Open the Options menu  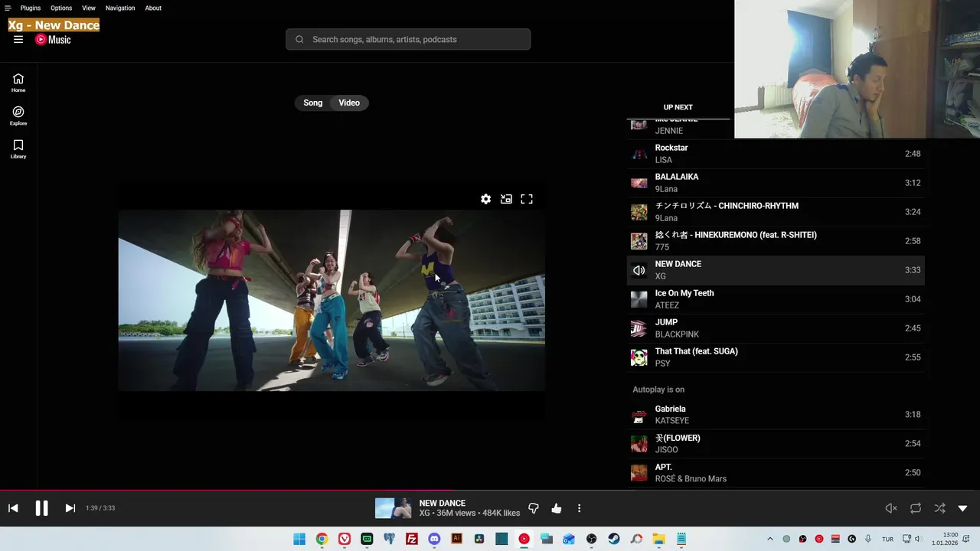[61, 8]
